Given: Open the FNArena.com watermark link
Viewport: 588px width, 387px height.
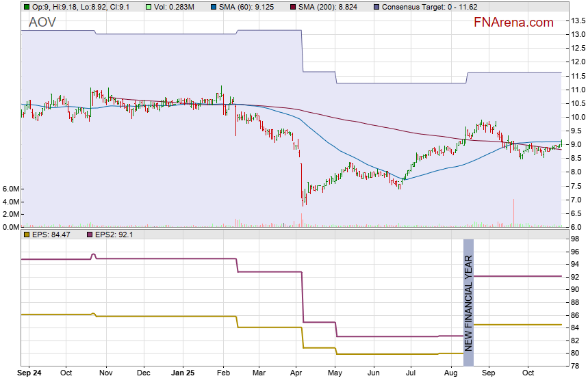Looking at the screenshot, I should click(513, 23).
